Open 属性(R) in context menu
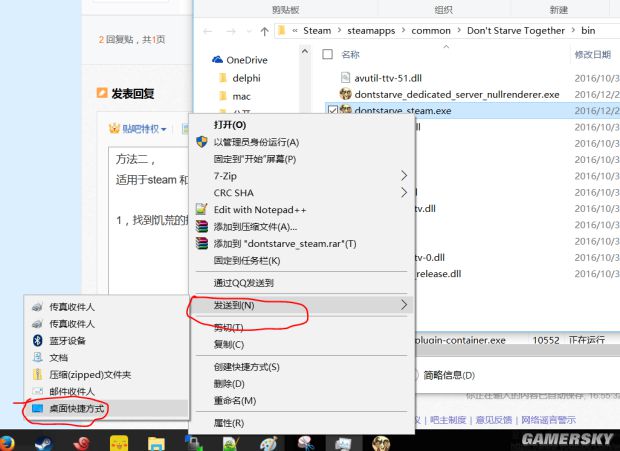Screen dimensions: 620x451 302,423
